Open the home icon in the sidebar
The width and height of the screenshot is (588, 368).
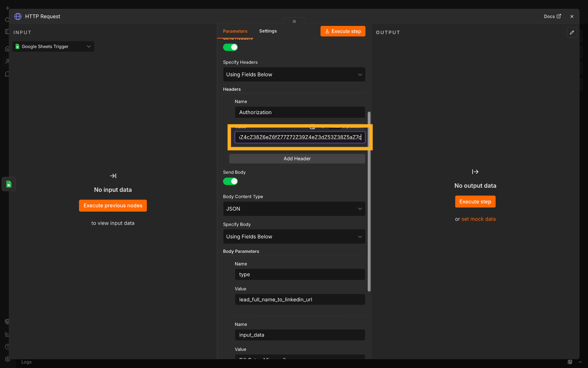pos(7,49)
